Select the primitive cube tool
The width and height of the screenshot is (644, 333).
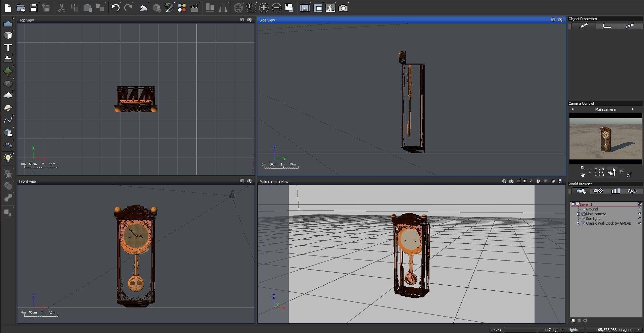pyautogui.click(x=8, y=35)
